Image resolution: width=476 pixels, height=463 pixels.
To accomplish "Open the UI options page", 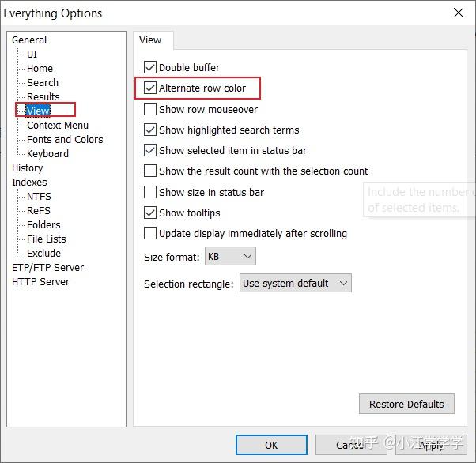I will coord(32,54).
